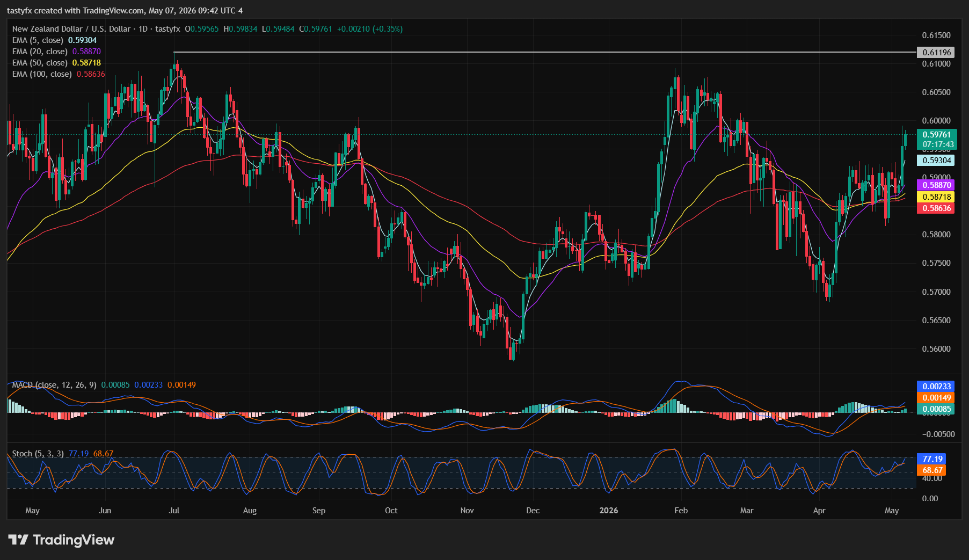Click the 0.60000 price axis tick
The width and height of the screenshot is (969, 560).
936,121
